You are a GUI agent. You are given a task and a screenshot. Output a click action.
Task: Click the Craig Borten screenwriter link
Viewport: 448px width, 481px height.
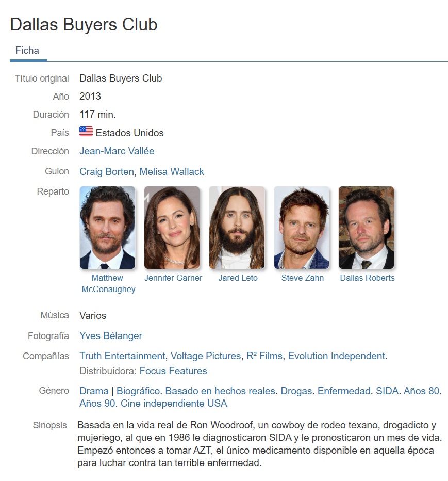click(x=107, y=171)
